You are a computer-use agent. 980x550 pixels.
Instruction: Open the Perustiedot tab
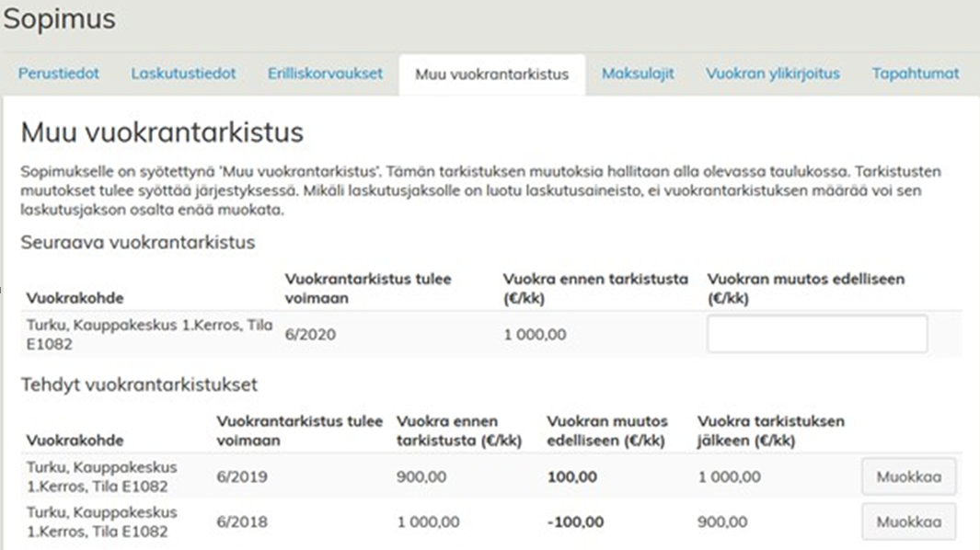[59, 74]
